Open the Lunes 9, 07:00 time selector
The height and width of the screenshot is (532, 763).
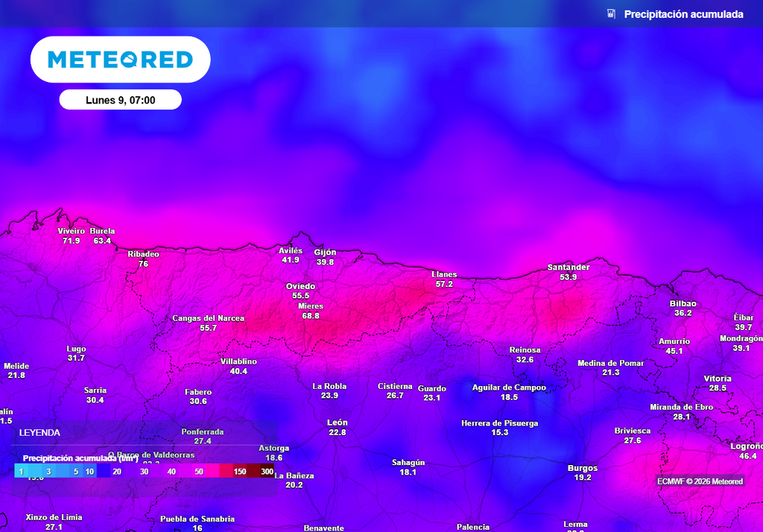[120, 98]
